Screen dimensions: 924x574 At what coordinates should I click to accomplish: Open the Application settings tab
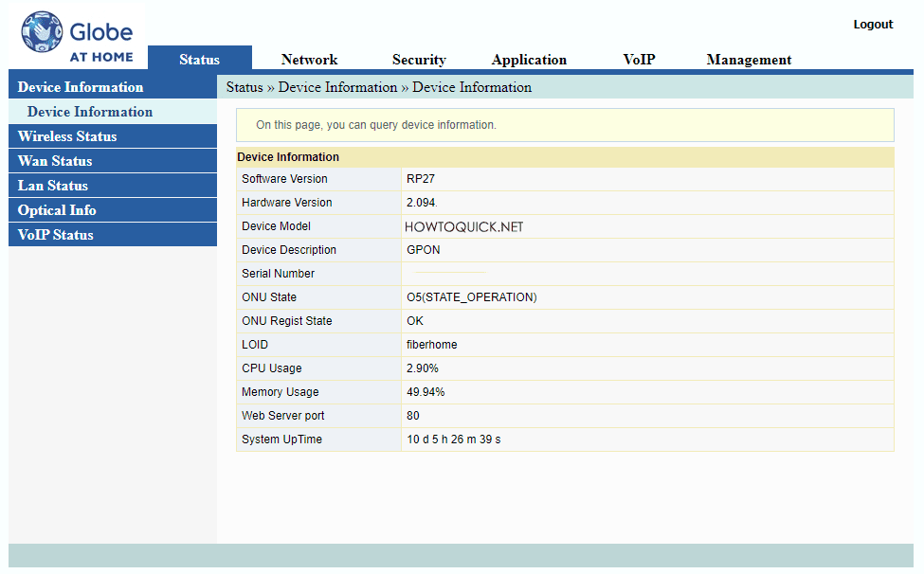(x=529, y=59)
